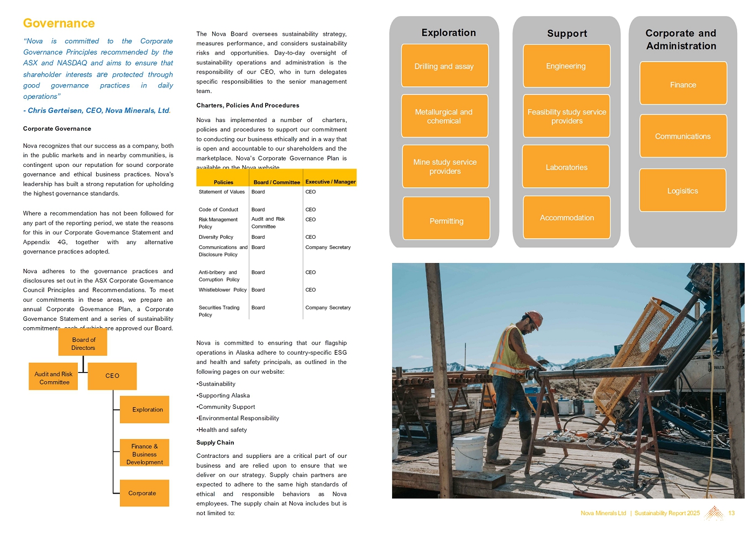Select the Audit and Risk Committee box
Viewport: 756px width, 534px height.
point(53,377)
